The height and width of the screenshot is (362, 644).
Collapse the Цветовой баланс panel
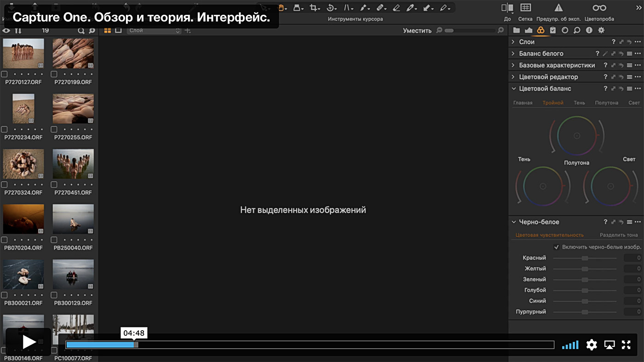tap(514, 88)
